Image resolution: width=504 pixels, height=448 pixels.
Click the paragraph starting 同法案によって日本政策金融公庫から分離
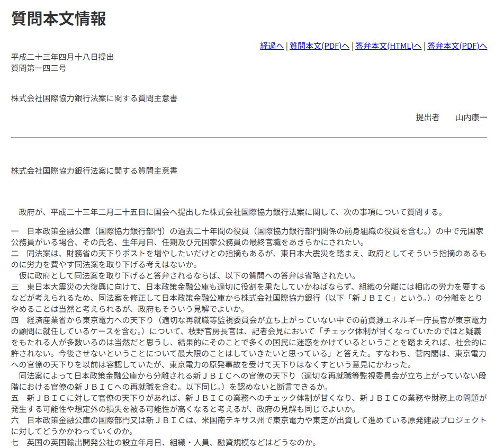tap(249, 381)
